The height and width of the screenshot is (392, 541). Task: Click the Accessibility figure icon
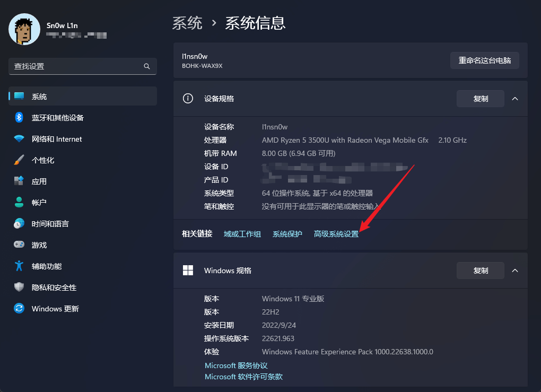coord(19,266)
